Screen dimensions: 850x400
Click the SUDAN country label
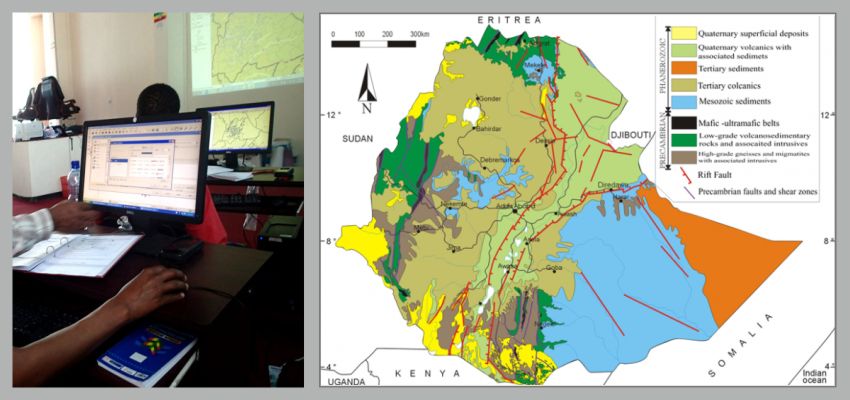pyautogui.click(x=355, y=139)
